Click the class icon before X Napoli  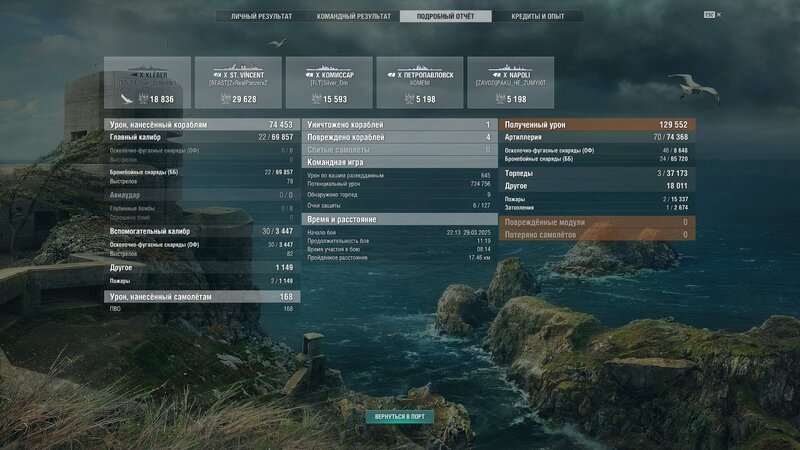pos(496,75)
